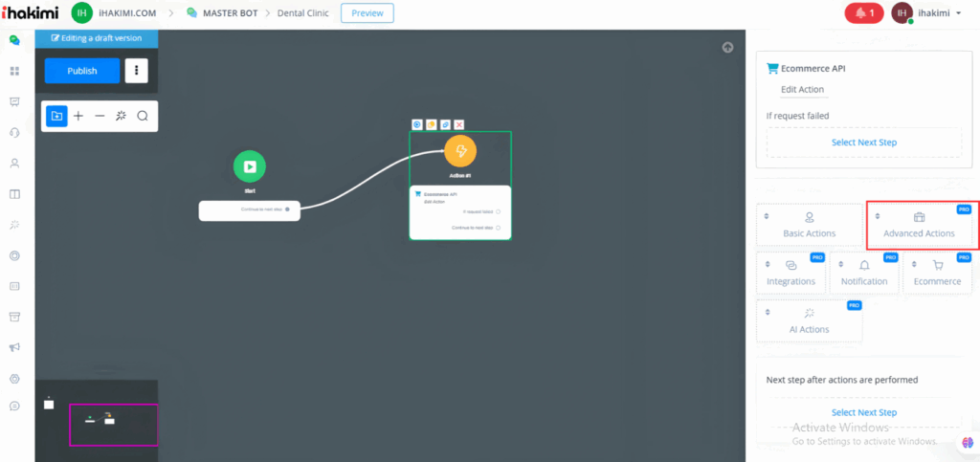Screen dimensions: 980x462
Task: Click the Publish button
Action: [x=82, y=71]
